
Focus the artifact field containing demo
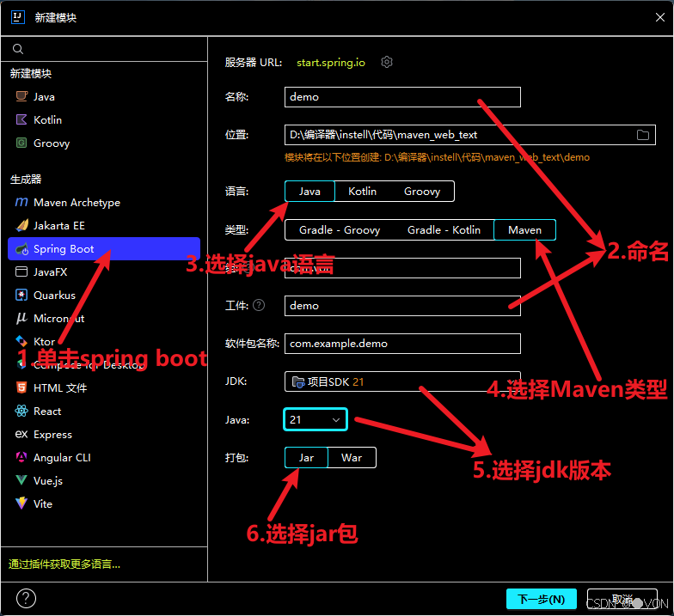pyautogui.click(x=402, y=306)
